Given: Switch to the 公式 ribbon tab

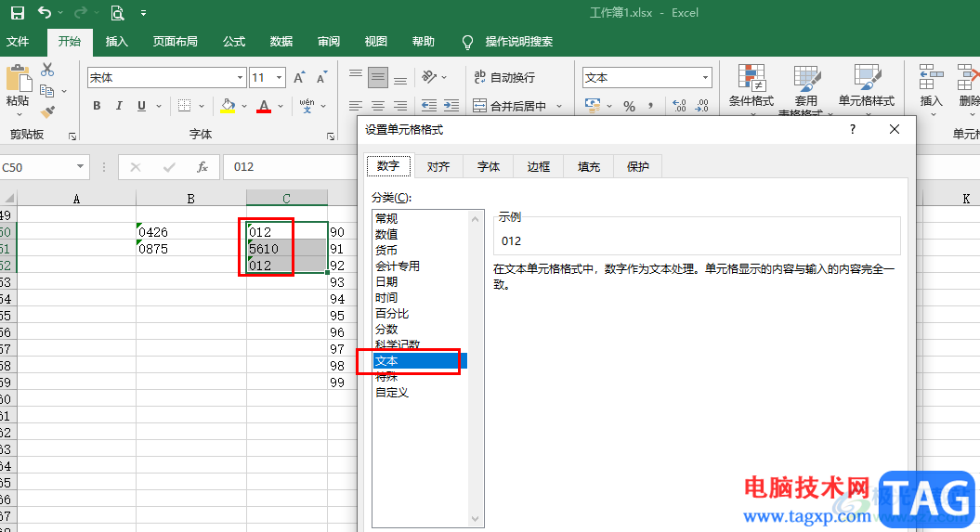Looking at the screenshot, I should (x=234, y=41).
